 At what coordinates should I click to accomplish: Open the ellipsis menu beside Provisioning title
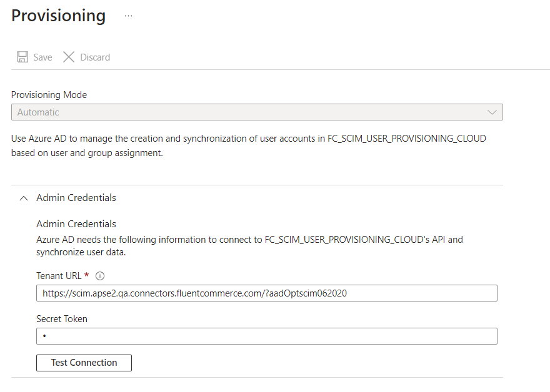tap(128, 16)
